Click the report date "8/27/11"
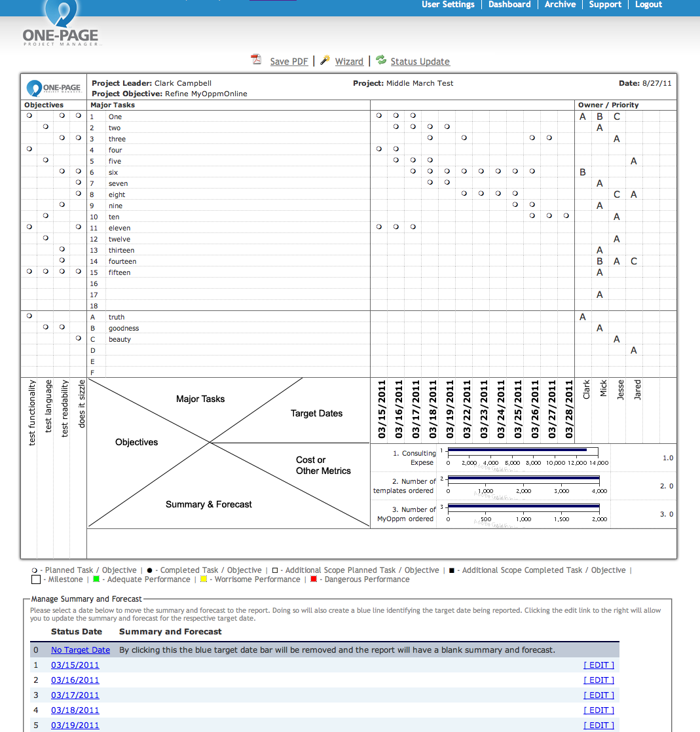 (657, 83)
